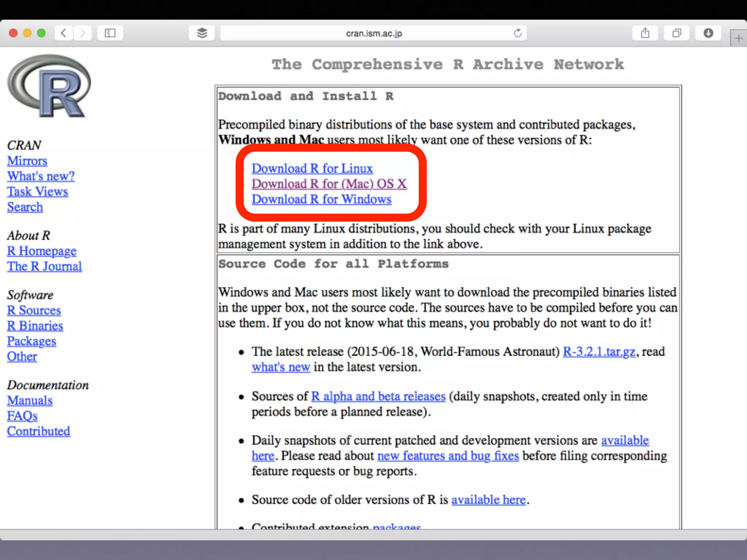Click the reload page icon
Viewport: 747px width, 560px height.
(518, 33)
